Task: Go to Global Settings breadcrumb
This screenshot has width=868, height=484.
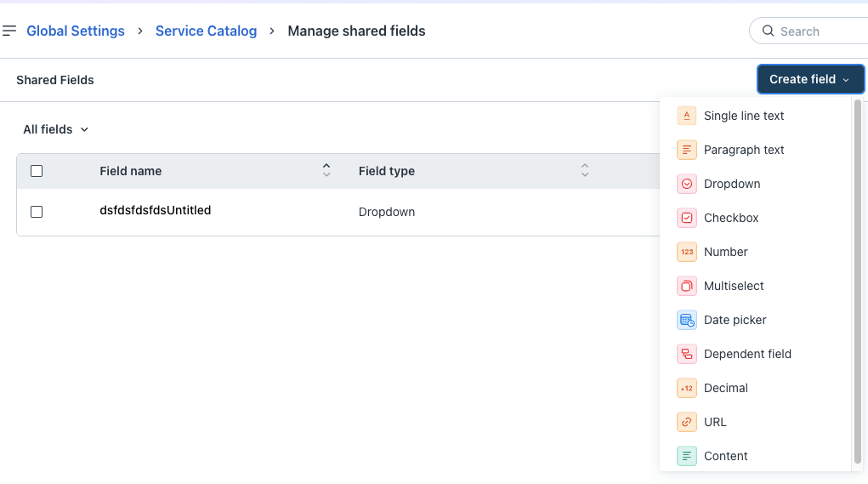Action: 76,31
